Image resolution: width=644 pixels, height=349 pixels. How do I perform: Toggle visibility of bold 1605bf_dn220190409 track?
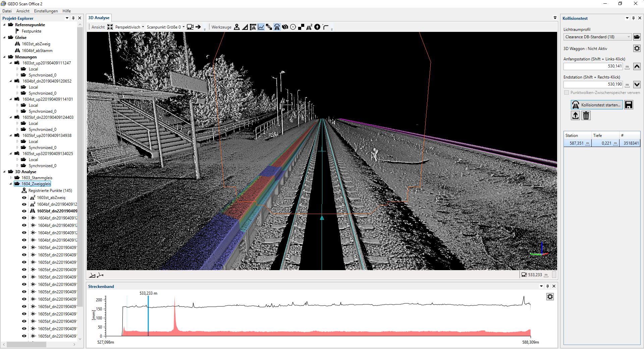click(24, 211)
